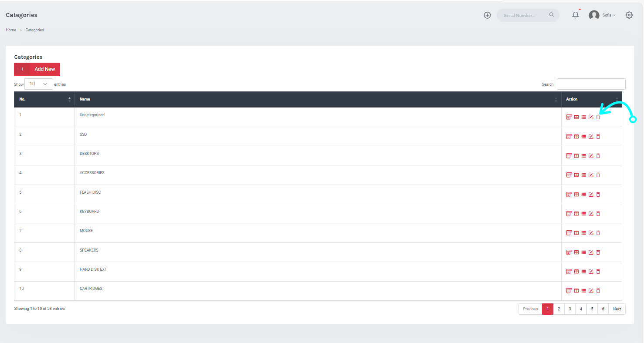Viewport: 644px width, 343px height.
Task: Click the settings gear icon
Action: click(x=629, y=15)
